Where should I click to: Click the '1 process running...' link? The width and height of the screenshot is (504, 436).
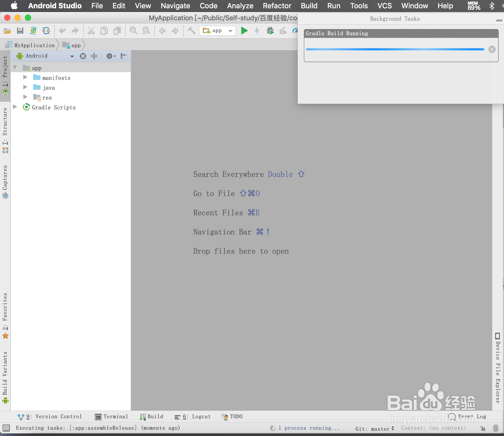click(309, 428)
